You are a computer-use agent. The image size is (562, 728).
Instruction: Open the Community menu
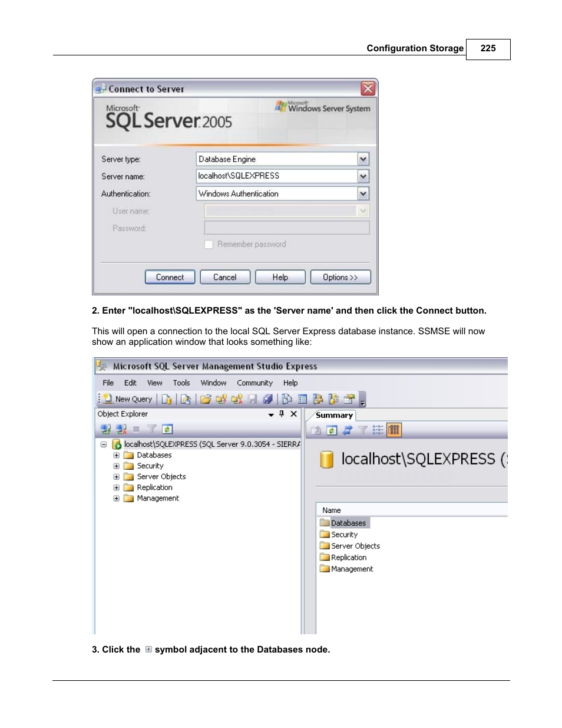(254, 383)
